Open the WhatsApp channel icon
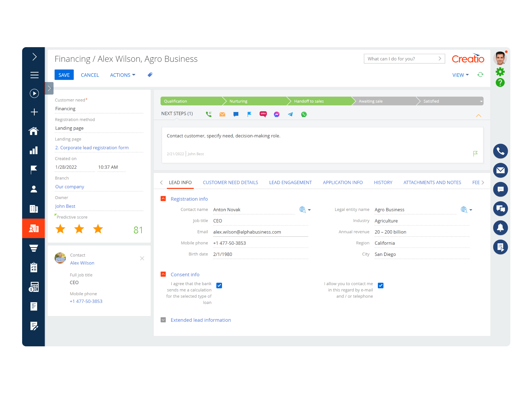This screenshot has width=532, height=393. coord(304,114)
